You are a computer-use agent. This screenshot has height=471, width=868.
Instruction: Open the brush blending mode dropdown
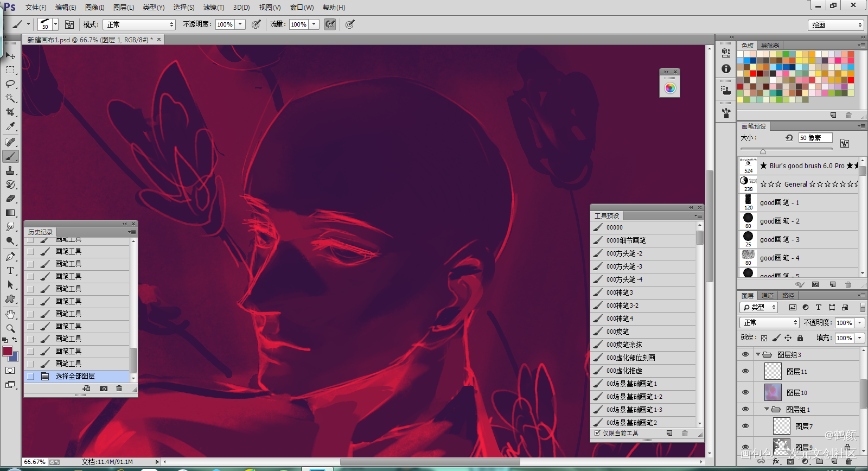(140, 24)
